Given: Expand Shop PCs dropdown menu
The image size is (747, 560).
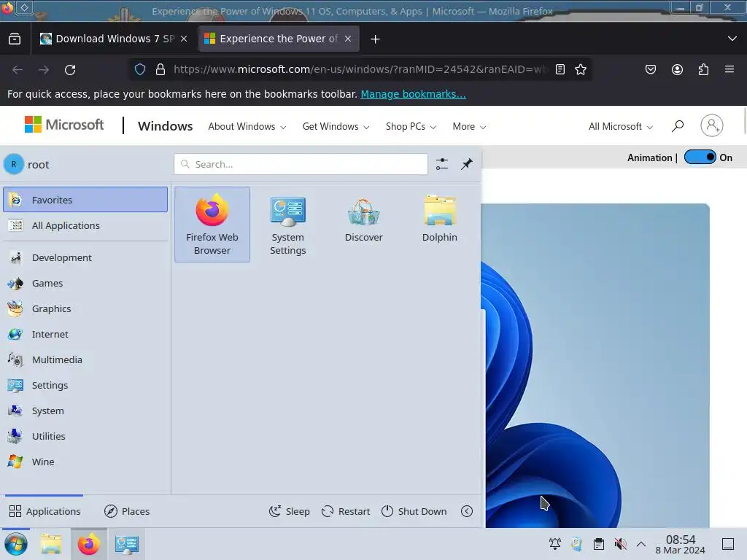Looking at the screenshot, I should click(411, 126).
